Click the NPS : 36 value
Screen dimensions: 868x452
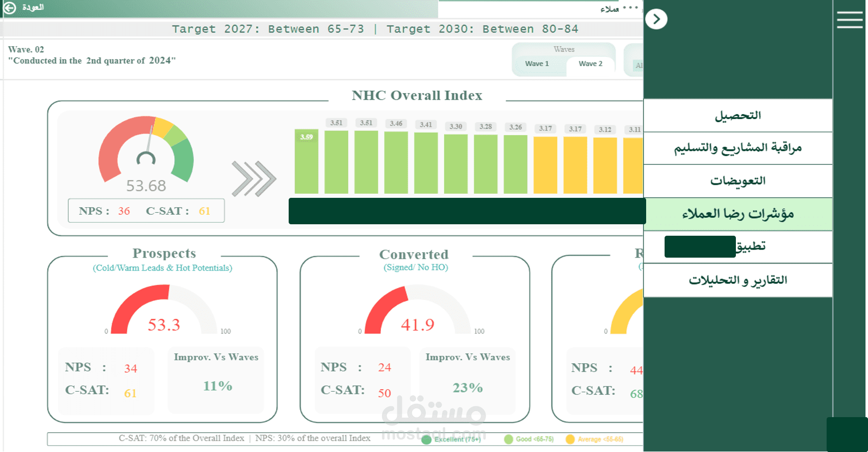tap(124, 211)
